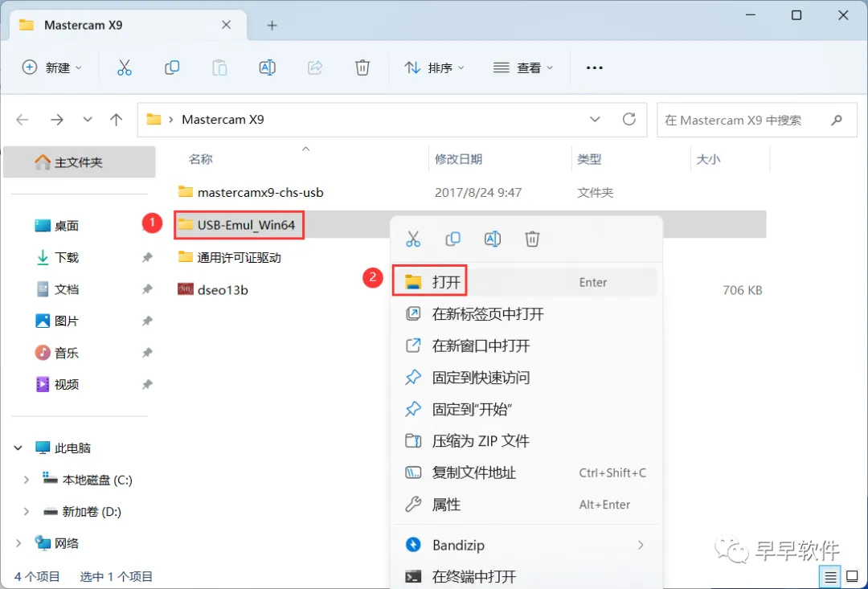Unpin 图片 from quick access
868x589 pixels.
(x=147, y=321)
